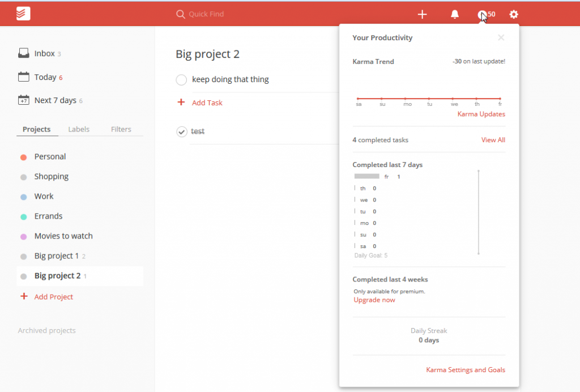The width and height of the screenshot is (580, 392).
Task: Open notifications with the bell icon
Action: [454, 14]
